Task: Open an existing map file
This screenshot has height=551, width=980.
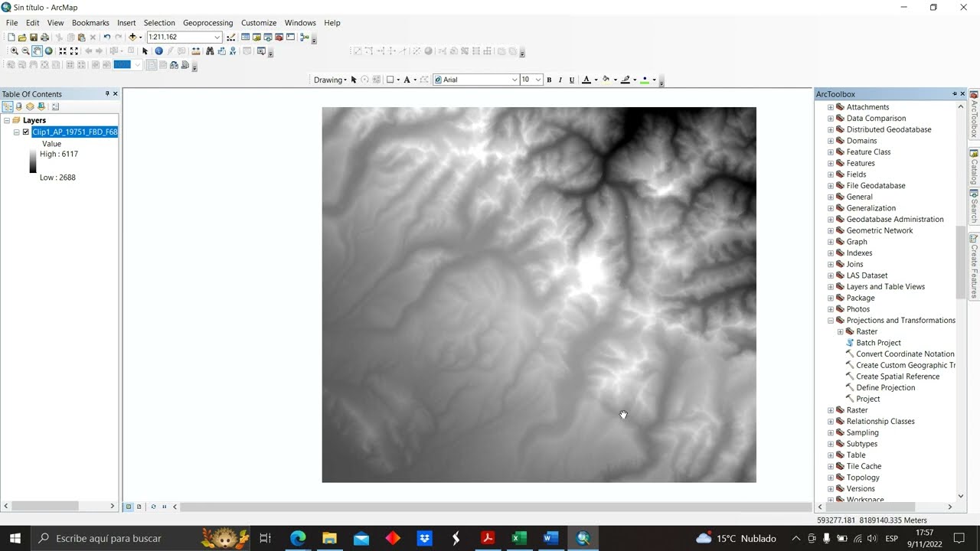Action: pyautogui.click(x=22, y=37)
